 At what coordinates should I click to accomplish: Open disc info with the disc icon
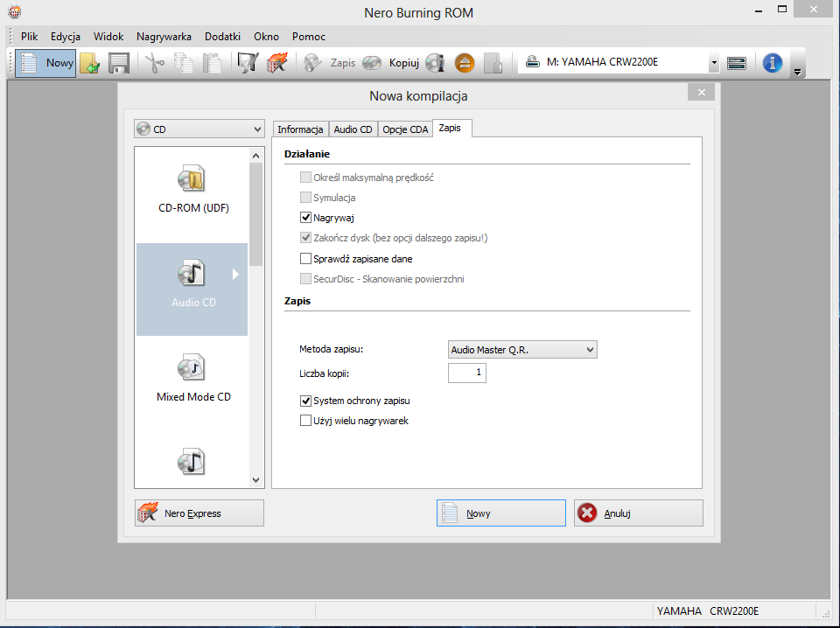tap(435, 63)
